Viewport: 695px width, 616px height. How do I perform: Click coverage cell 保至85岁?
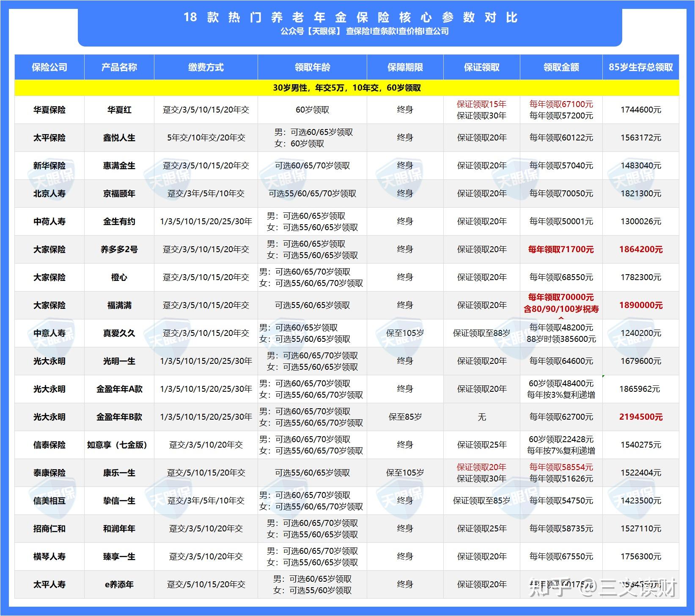tap(405, 417)
